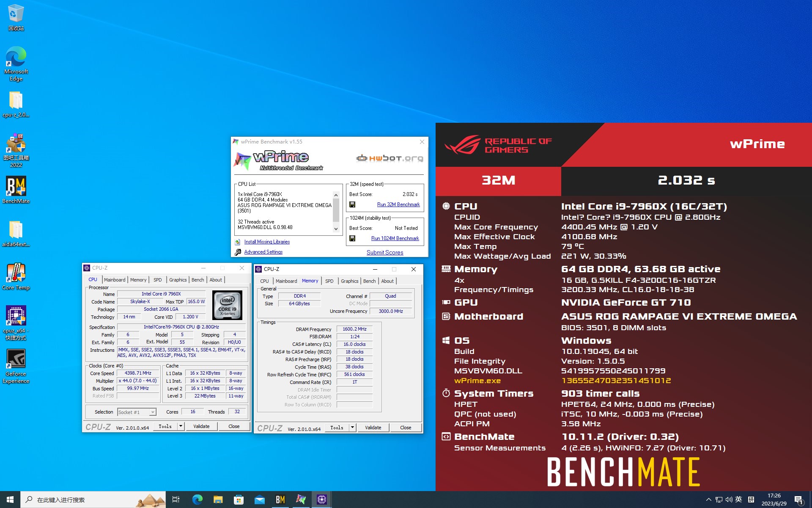
Task: Click Install Missing Libraries link
Action: click(267, 242)
